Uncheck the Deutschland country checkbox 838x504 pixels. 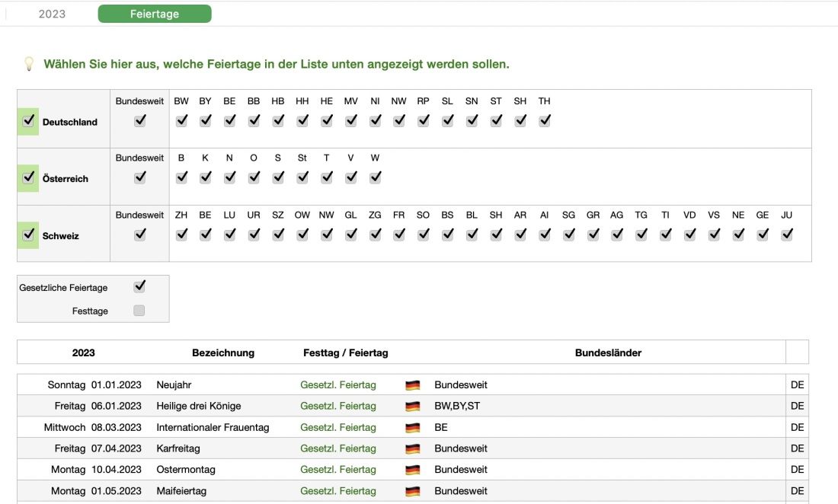tap(29, 121)
